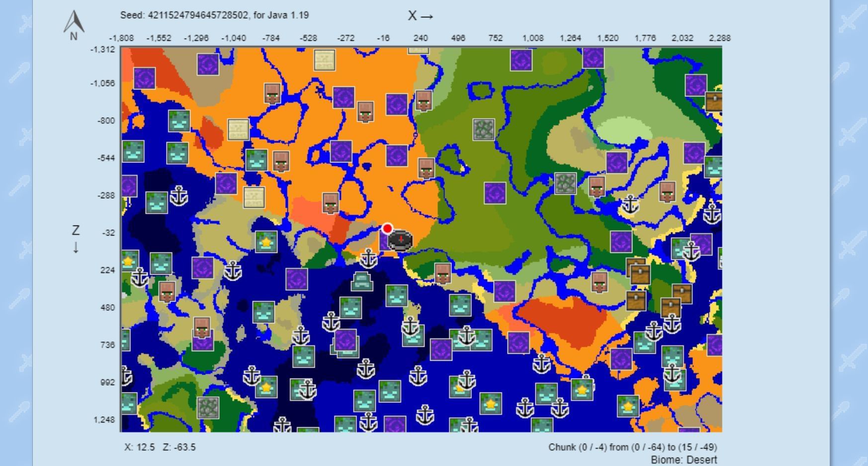Select the fully visible desert temple near top edge
The height and width of the screenshot is (466, 868).
click(x=324, y=60)
